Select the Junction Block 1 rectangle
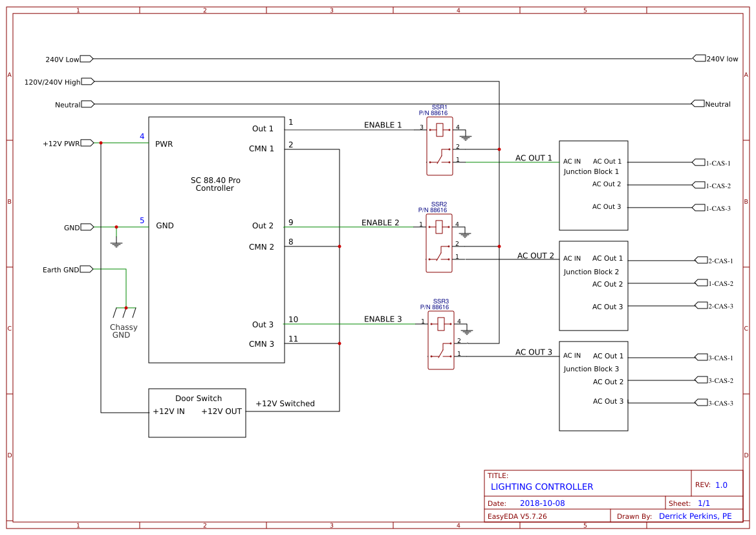This screenshot has width=756, height=535. click(x=593, y=184)
